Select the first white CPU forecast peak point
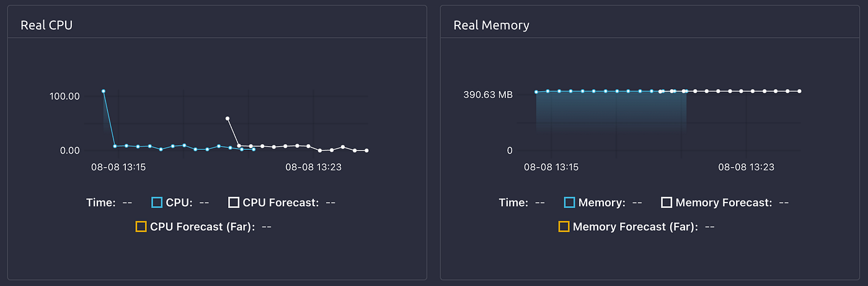Image resolution: width=868 pixels, height=286 pixels. click(x=228, y=118)
